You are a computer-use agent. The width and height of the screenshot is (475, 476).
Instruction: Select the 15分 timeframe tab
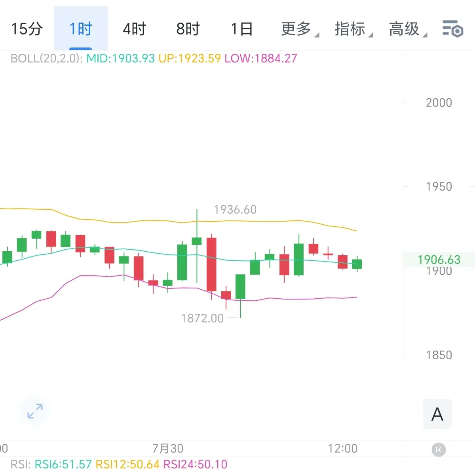coord(27,29)
